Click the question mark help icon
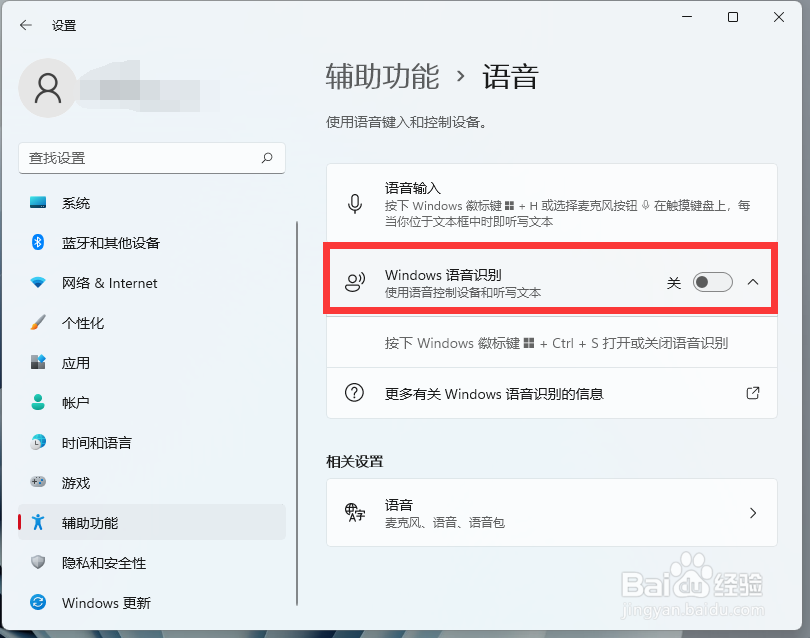Image resolution: width=810 pixels, height=638 pixels. 354,393
